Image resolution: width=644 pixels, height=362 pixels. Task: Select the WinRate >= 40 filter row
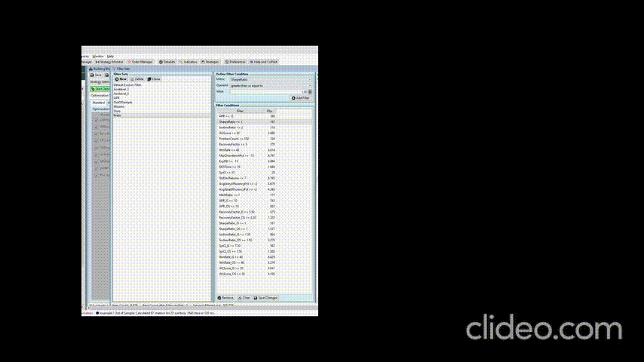pos(265,150)
